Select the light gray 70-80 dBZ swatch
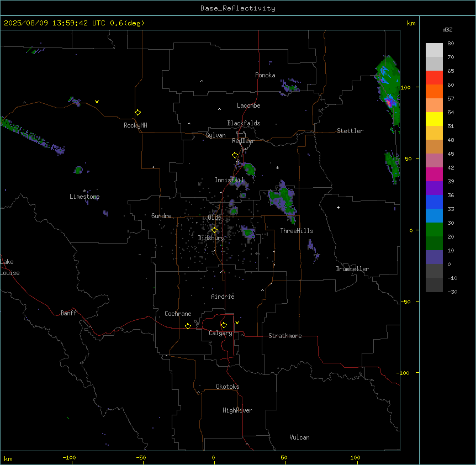 point(434,50)
